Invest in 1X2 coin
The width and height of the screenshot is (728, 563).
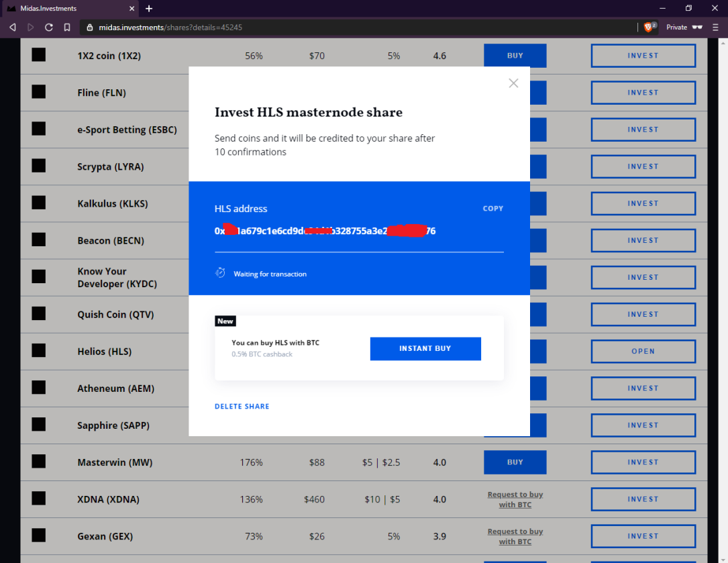coord(643,55)
